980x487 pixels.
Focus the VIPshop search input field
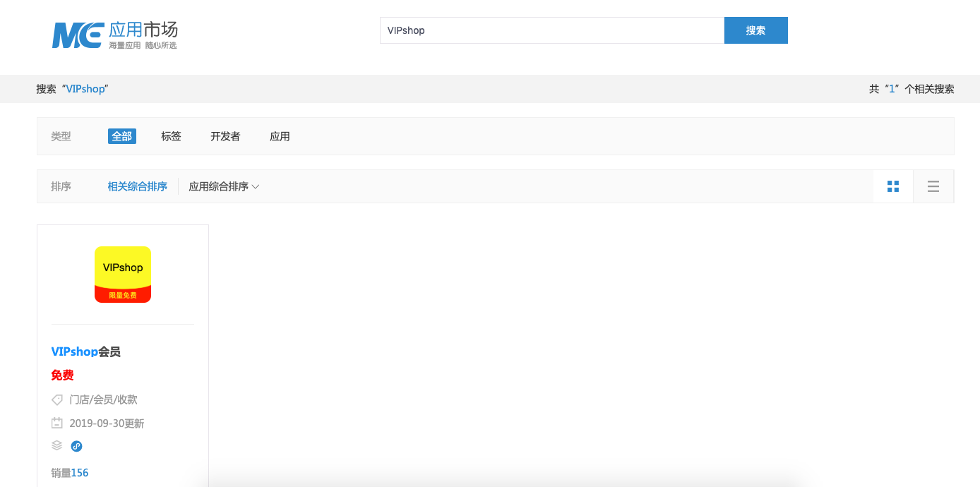tap(552, 30)
